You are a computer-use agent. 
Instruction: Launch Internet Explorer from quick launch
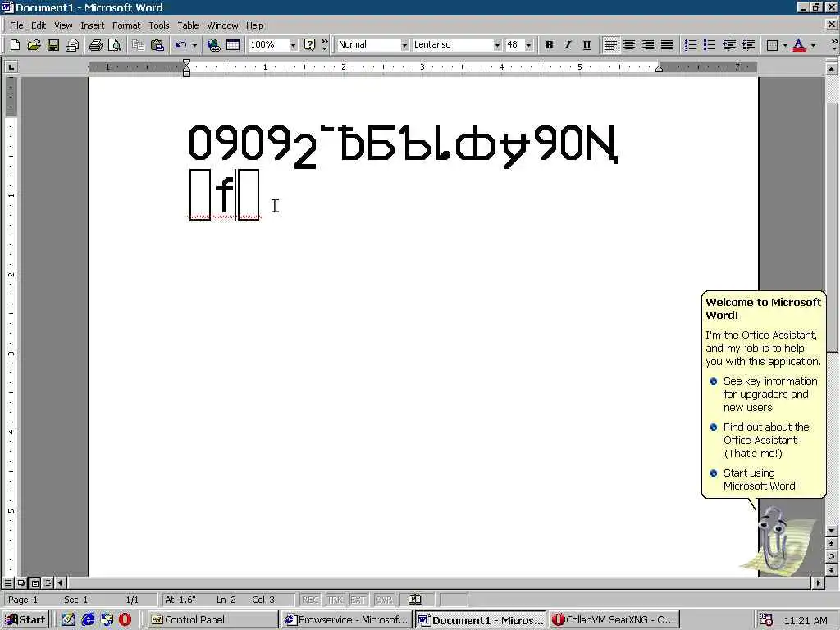(x=89, y=620)
